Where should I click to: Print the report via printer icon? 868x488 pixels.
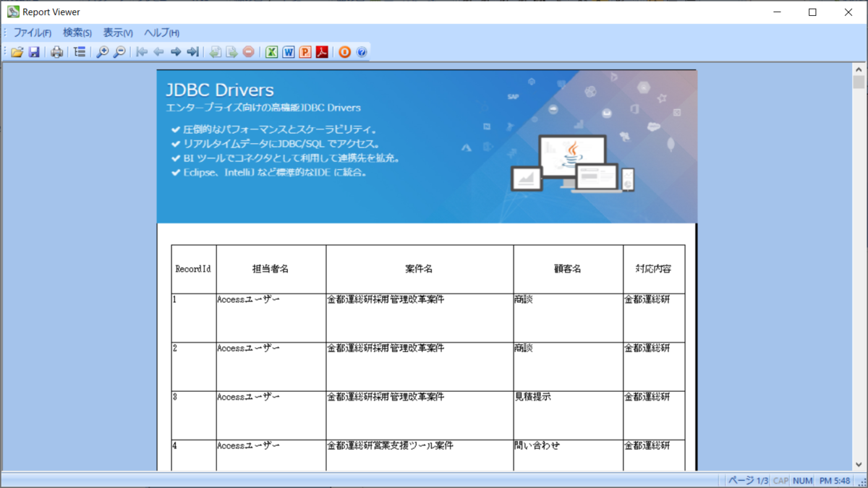[56, 52]
